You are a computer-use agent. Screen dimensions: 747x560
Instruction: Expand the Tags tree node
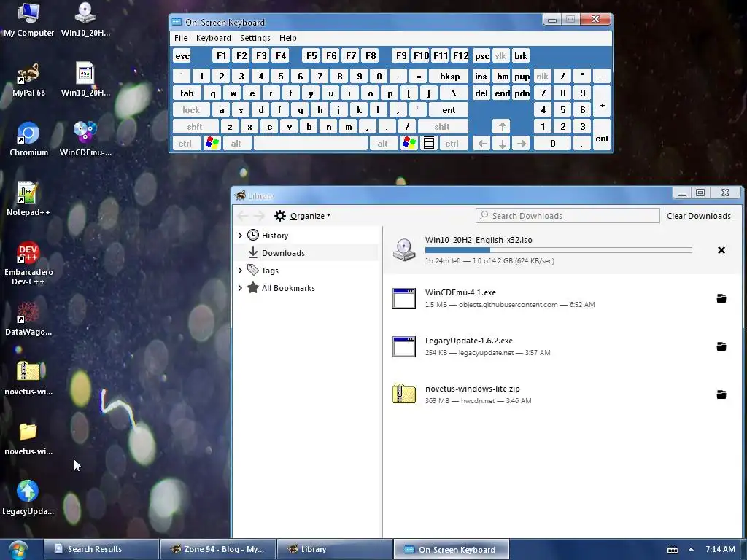tap(240, 271)
